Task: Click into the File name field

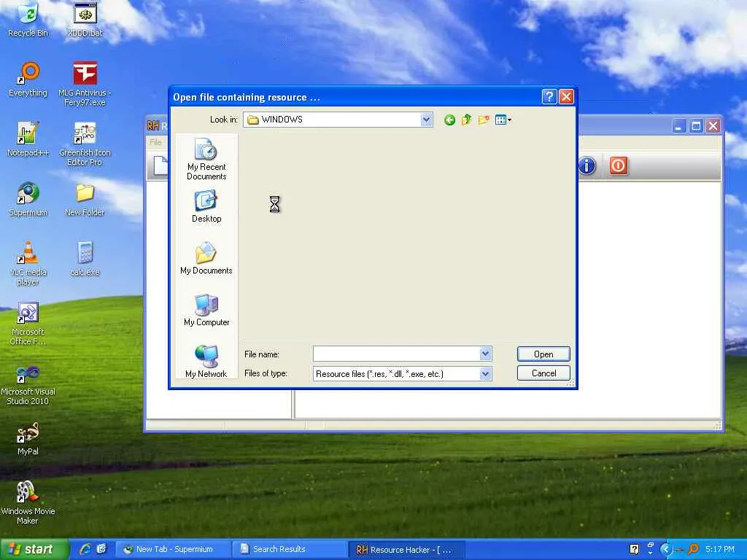Action: coord(396,354)
